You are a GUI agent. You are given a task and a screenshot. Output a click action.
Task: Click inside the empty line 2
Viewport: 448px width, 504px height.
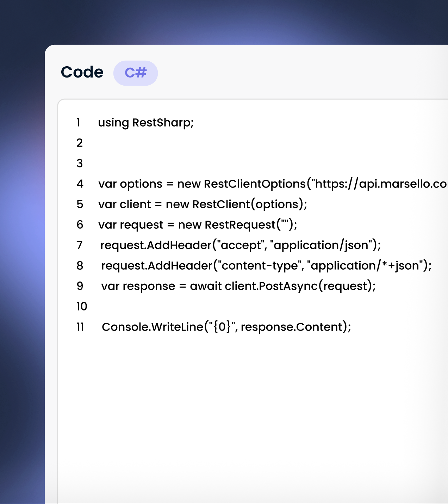[x=176, y=143]
